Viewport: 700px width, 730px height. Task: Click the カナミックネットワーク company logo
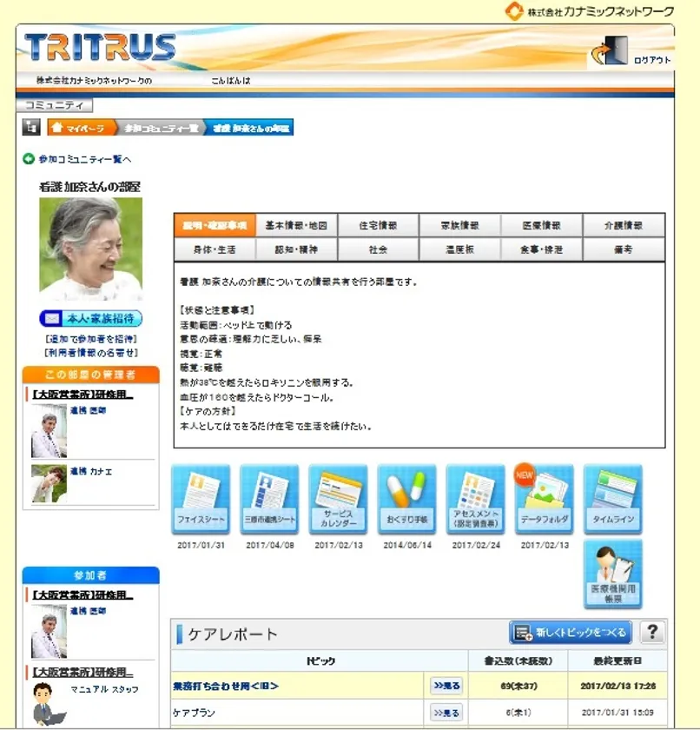pos(590,11)
